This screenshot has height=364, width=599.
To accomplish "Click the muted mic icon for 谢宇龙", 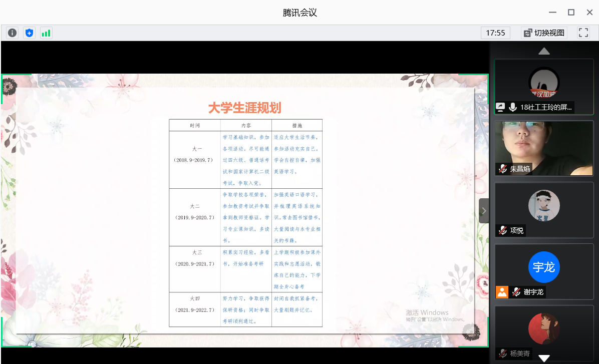I will [516, 292].
